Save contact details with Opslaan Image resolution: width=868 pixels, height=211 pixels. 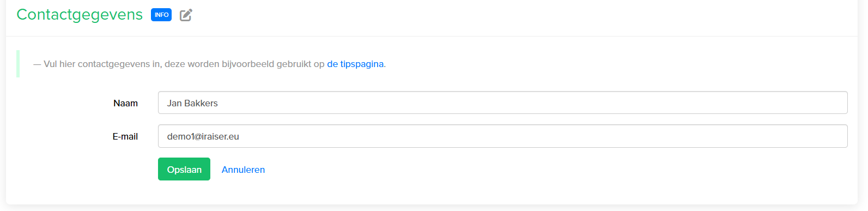184,169
